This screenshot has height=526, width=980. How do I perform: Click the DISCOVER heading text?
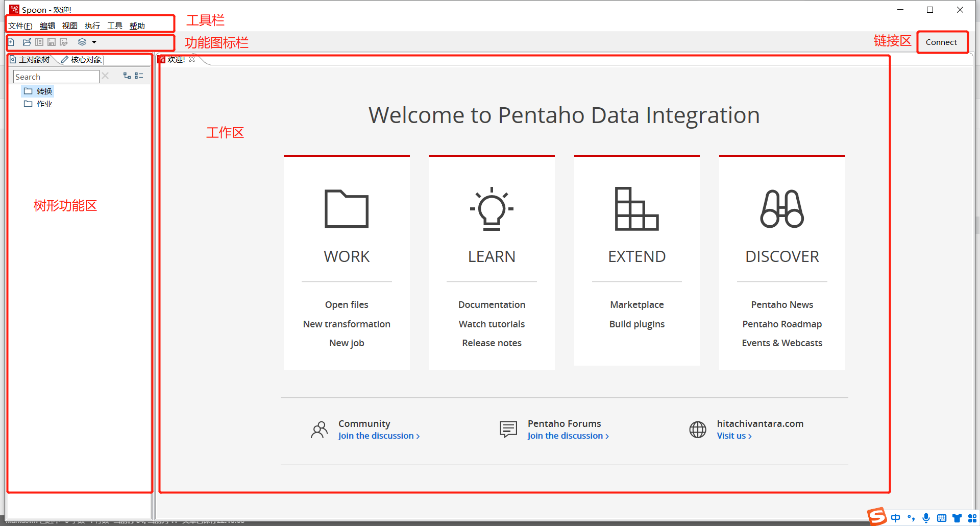coord(782,256)
